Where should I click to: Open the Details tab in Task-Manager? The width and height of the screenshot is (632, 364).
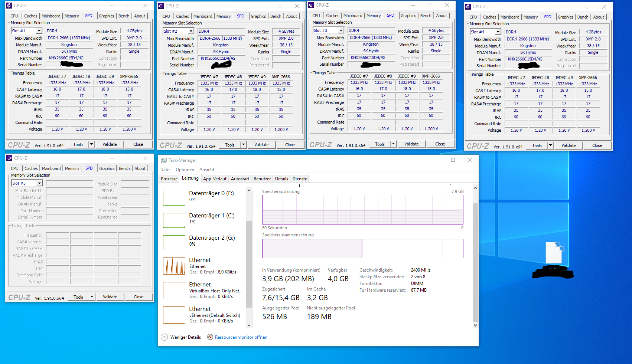(281, 179)
